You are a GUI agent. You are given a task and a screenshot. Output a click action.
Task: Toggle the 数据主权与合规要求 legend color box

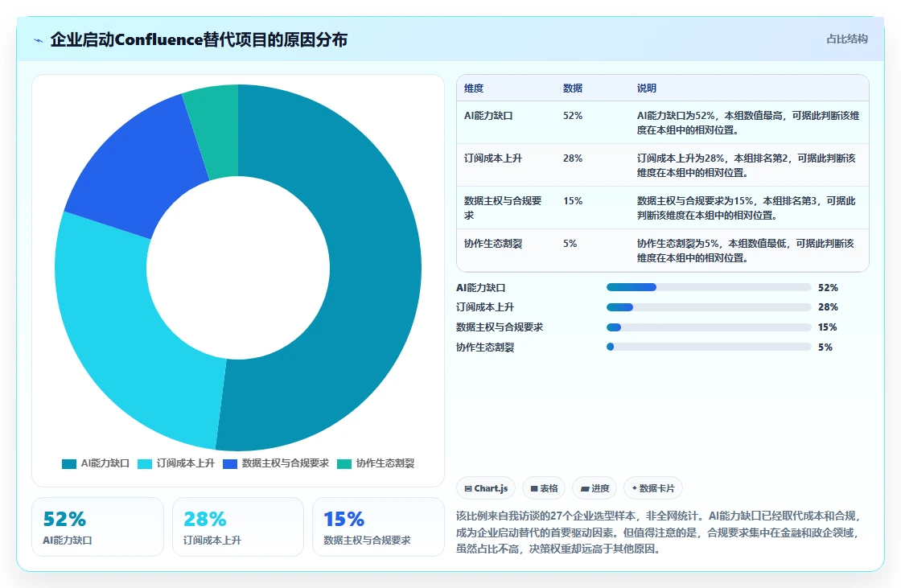(x=230, y=464)
